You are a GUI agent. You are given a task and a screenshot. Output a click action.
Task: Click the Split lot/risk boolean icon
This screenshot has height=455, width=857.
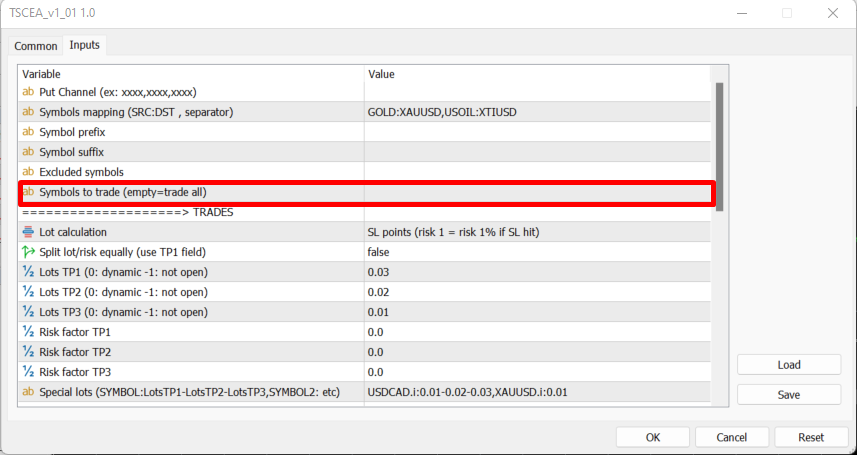pyautogui.click(x=28, y=252)
